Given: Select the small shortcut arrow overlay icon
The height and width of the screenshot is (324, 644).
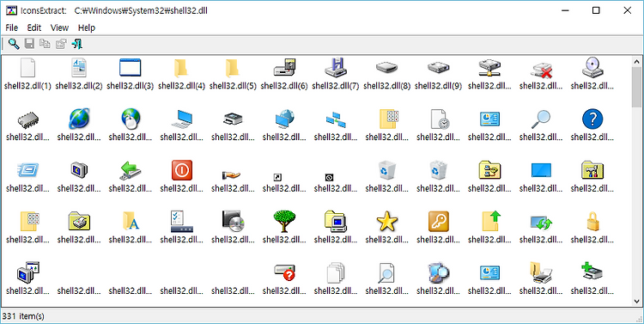Looking at the screenshot, I should [277, 177].
